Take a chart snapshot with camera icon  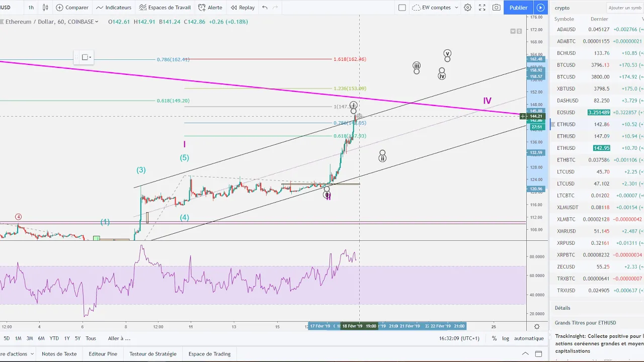(497, 8)
